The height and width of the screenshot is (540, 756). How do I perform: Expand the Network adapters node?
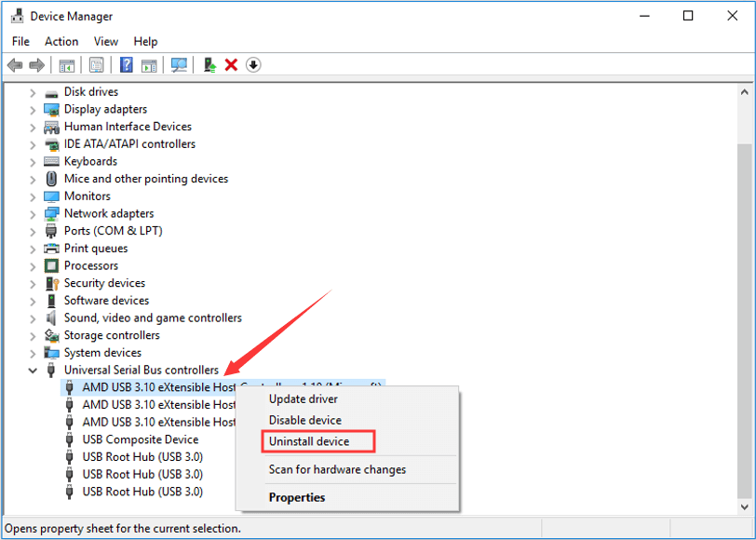[33, 214]
